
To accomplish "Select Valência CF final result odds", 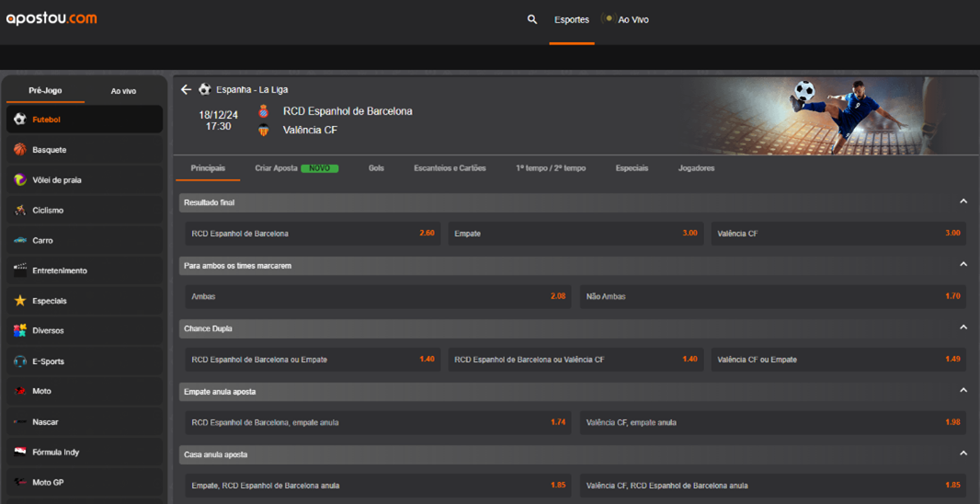I will coord(838,234).
